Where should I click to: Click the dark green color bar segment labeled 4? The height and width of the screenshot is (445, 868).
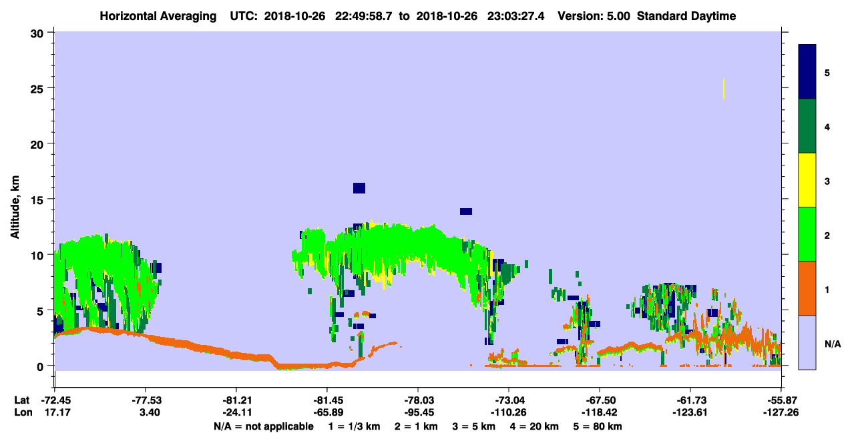click(x=807, y=126)
